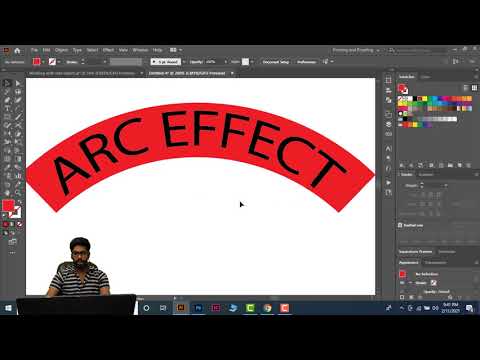Select the Scale tool
Viewport: 480px width, 360px height.
[x=18, y=134]
